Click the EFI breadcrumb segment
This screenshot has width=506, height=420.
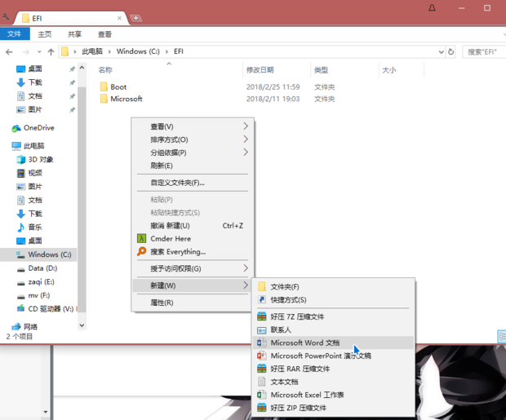(179, 51)
